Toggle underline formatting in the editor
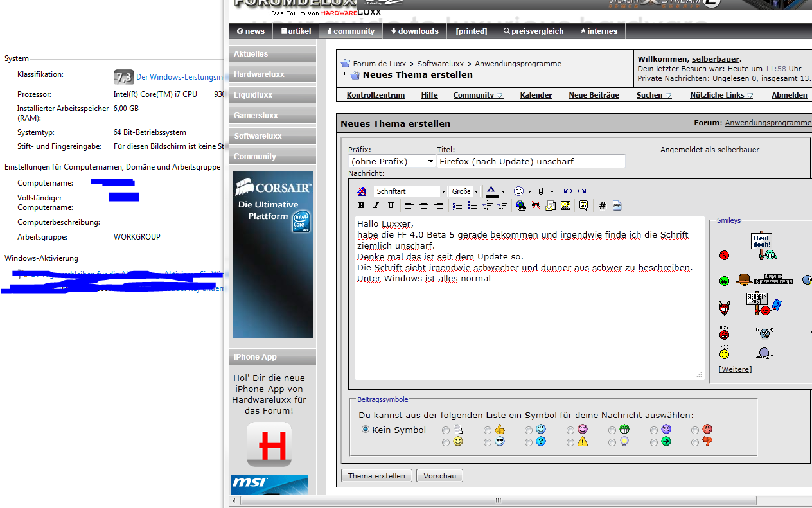Screen dimensions: 812x508 coord(391,206)
